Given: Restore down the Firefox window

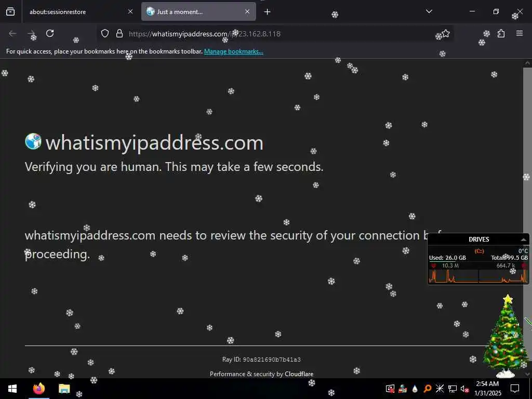Looking at the screenshot, I should 496,11.
